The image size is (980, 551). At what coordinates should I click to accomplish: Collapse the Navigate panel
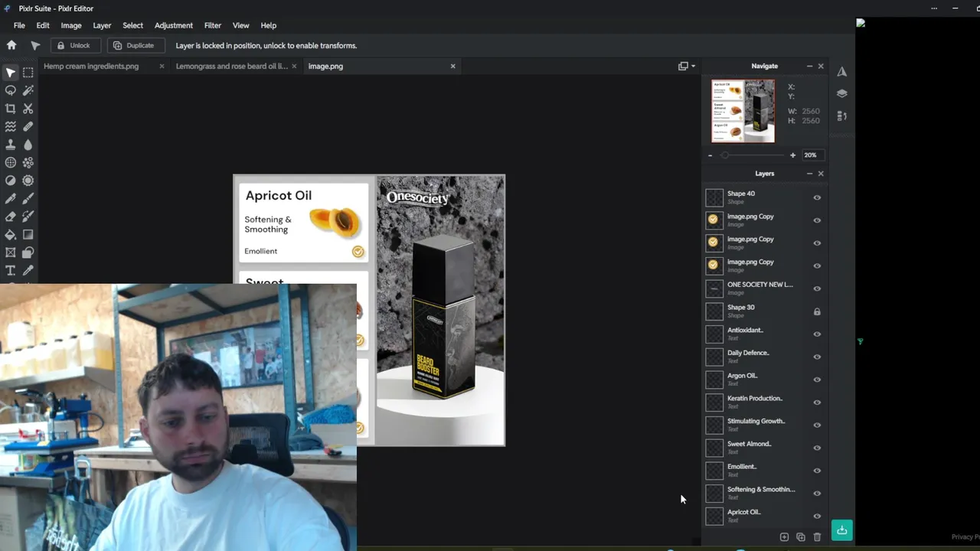point(809,66)
